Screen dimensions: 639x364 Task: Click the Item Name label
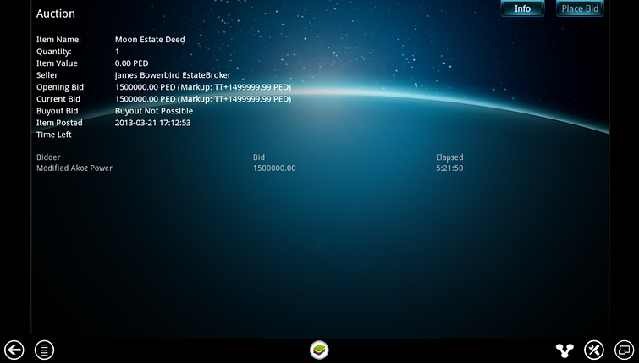[58, 40]
